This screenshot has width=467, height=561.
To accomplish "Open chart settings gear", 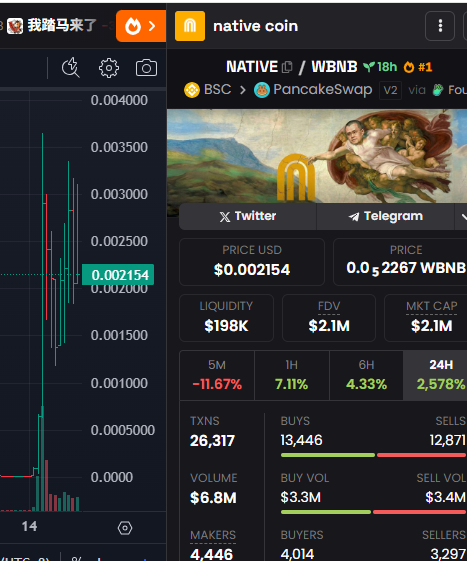I will (x=109, y=68).
